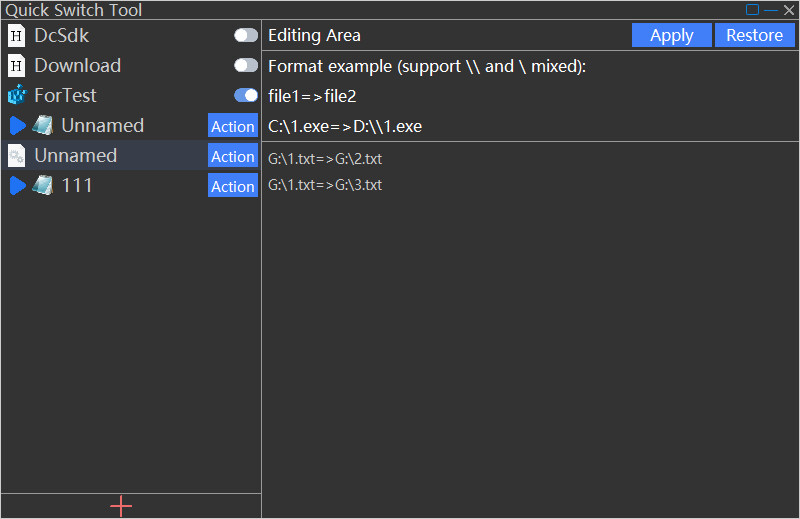
Task: Click the gear file icon of selected Unnamed
Action: pos(16,156)
